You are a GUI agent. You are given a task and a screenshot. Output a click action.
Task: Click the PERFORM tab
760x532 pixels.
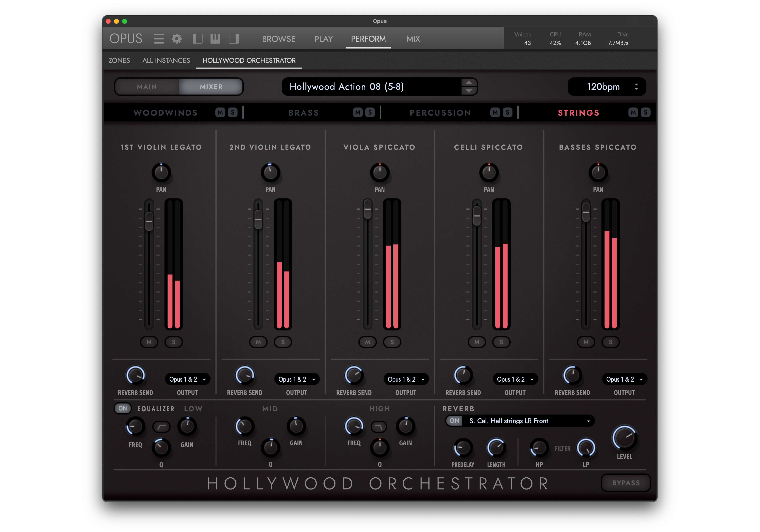[368, 39]
